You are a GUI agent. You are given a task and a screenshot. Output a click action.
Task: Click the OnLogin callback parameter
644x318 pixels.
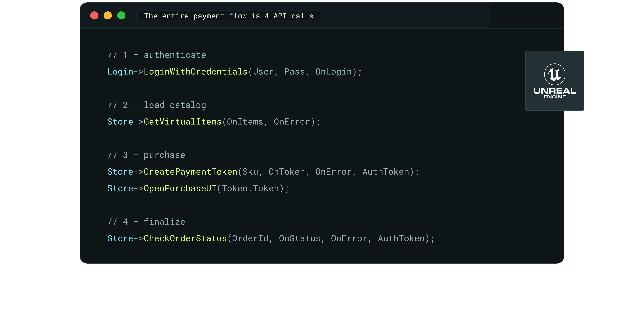(x=333, y=72)
